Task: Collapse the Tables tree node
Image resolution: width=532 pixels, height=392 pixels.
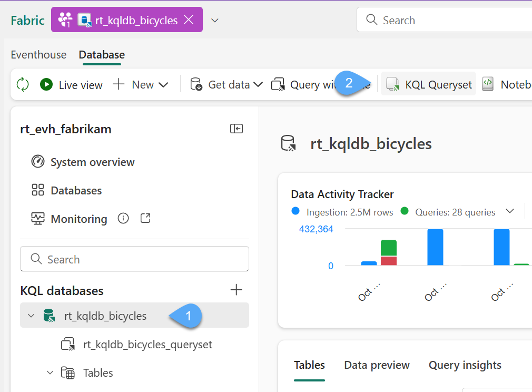Action: [x=50, y=373]
